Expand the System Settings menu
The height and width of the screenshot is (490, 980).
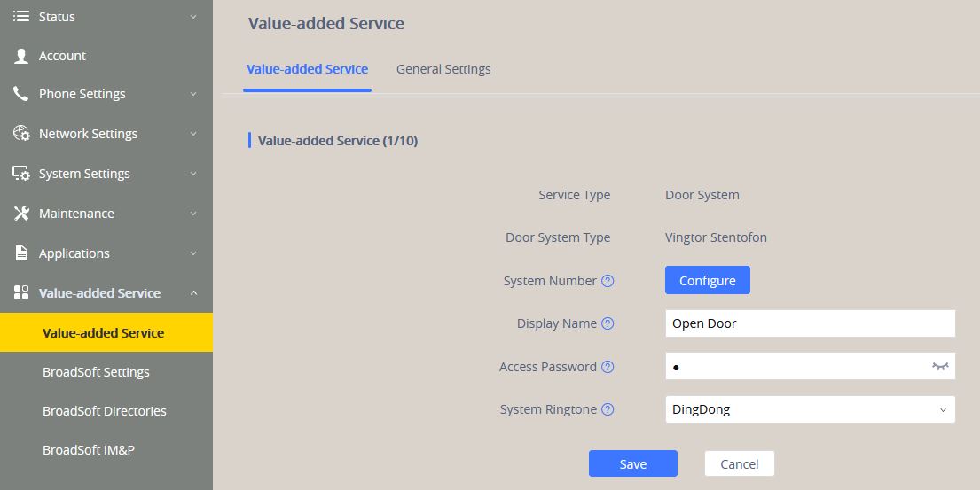(x=193, y=174)
